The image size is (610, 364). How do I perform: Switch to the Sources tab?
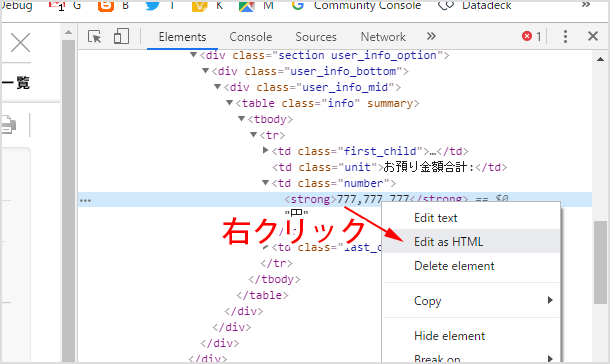pyautogui.click(x=316, y=37)
